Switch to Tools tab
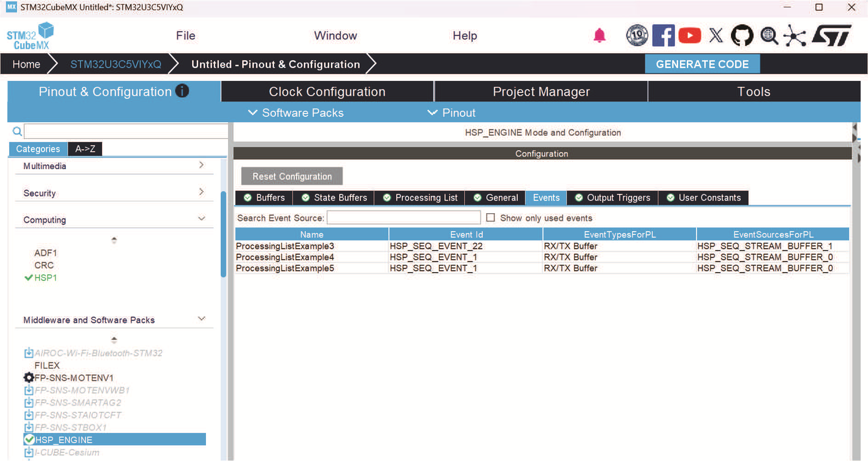Screen dimensions: 868x461 pyautogui.click(x=754, y=91)
